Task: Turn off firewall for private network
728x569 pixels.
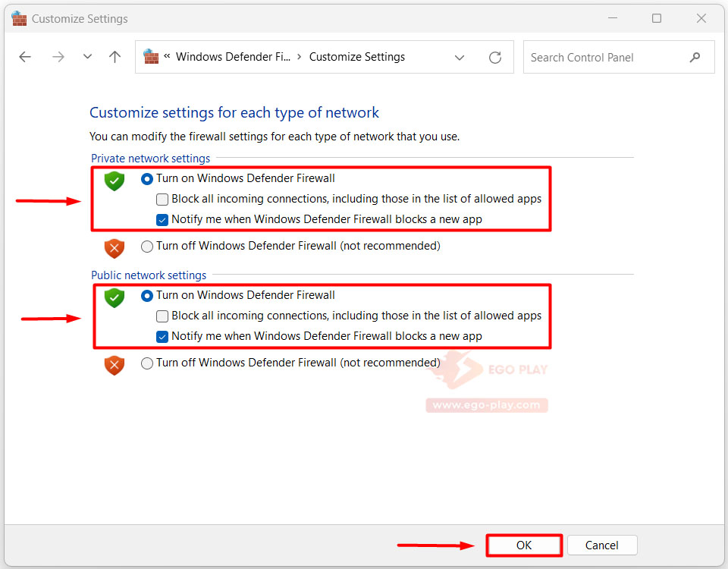Action: pyautogui.click(x=146, y=246)
